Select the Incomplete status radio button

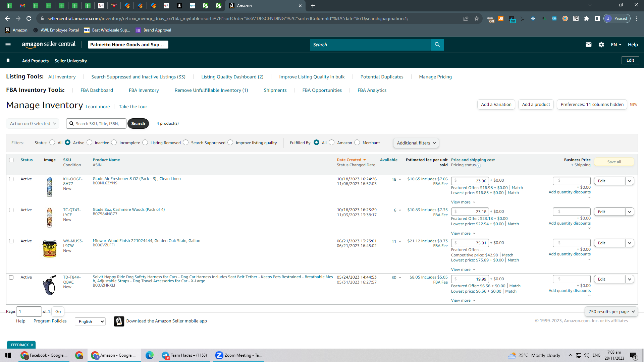pos(114,142)
